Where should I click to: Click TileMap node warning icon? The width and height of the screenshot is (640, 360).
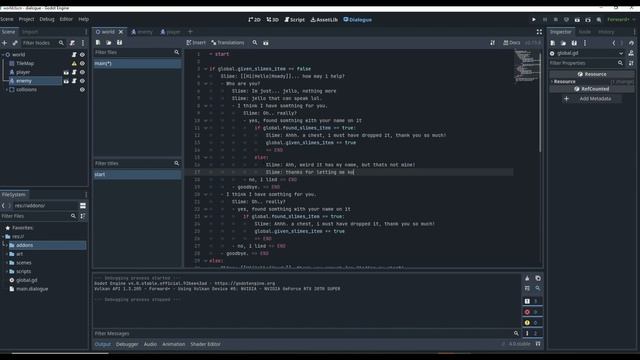[x=74, y=63]
